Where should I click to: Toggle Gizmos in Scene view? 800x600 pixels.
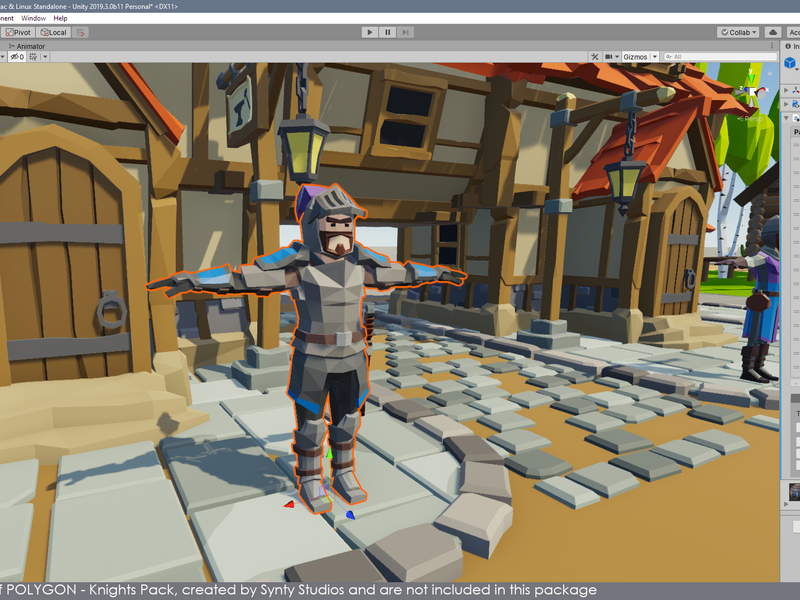click(x=635, y=57)
